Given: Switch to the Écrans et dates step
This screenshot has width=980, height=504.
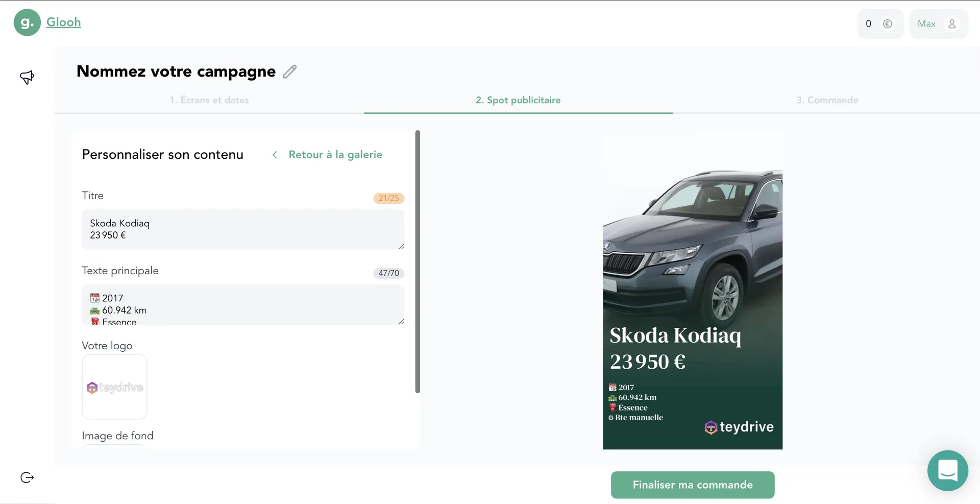Looking at the screenshot, I should 209,100.
